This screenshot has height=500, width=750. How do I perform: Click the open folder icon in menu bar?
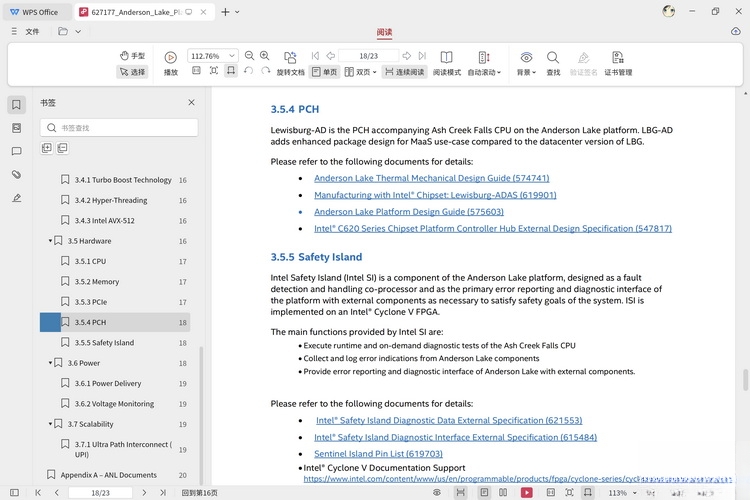tap(63, 32)
